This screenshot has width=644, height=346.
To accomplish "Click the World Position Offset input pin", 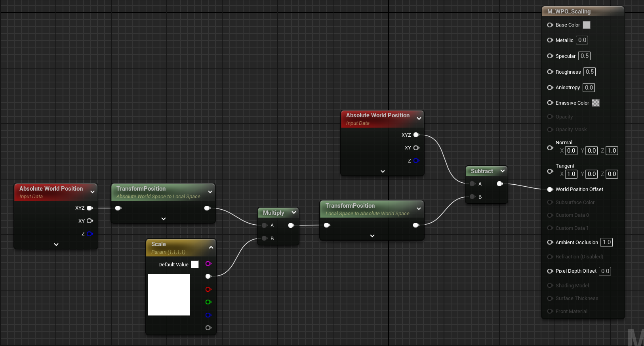I will click(x=550, y=189).
